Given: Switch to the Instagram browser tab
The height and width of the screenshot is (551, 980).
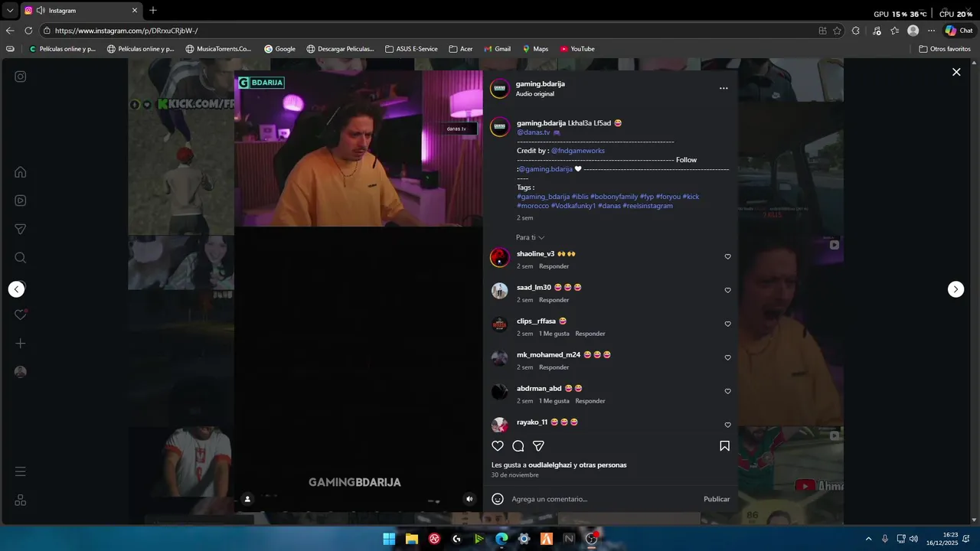Looking at the screenshot, I should (x=80, y=10).
